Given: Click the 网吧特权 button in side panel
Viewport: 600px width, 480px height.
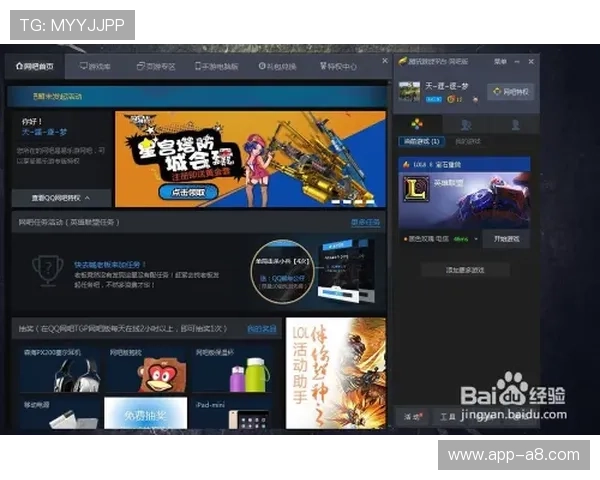Looking at the screenshot, I should [x=510, y=92].
